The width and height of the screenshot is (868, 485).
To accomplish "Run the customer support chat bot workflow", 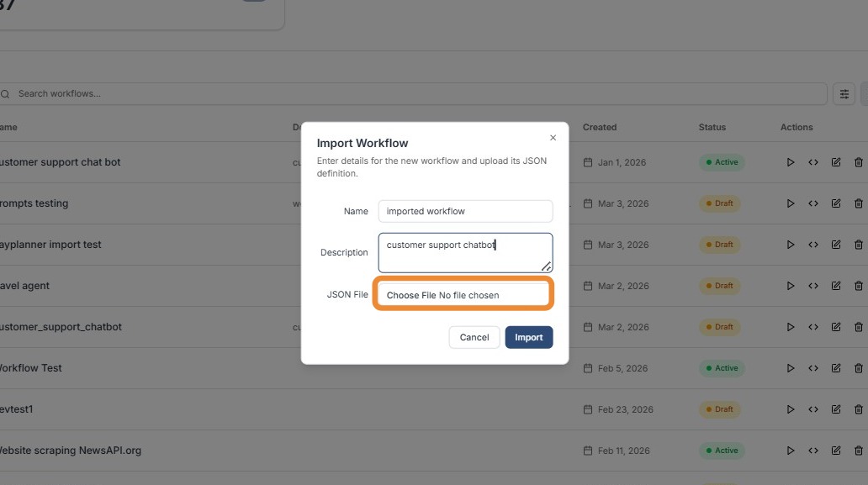I will (x=791, y=162).
